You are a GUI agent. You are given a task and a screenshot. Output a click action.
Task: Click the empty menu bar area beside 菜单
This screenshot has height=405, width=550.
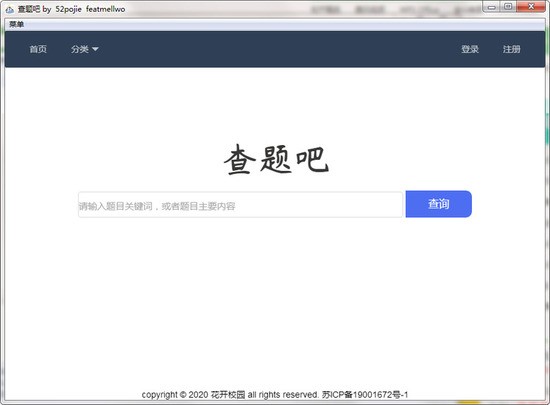pos(281,24)
